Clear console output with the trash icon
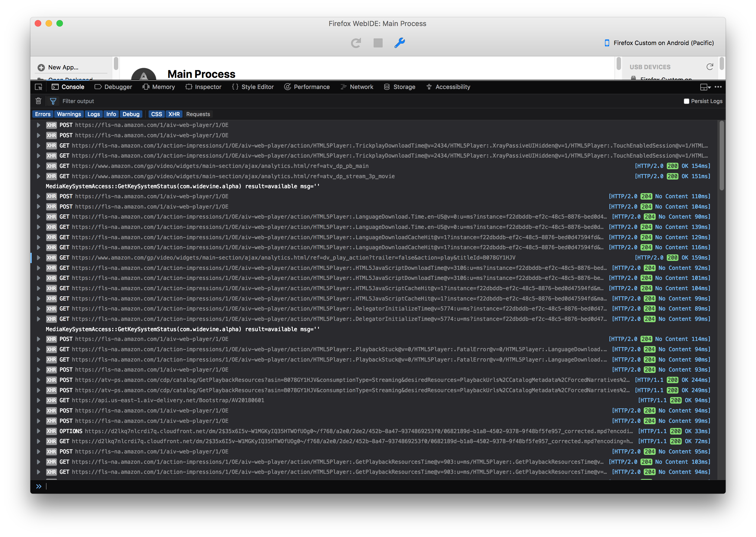Image resolution: width=756 pixels, height=537 pixels. [x=38, y=101]
